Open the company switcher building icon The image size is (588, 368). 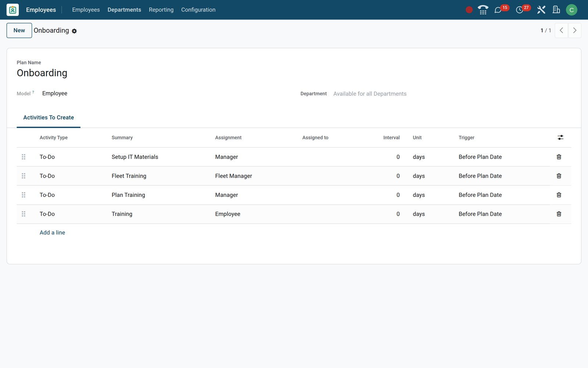556,10
